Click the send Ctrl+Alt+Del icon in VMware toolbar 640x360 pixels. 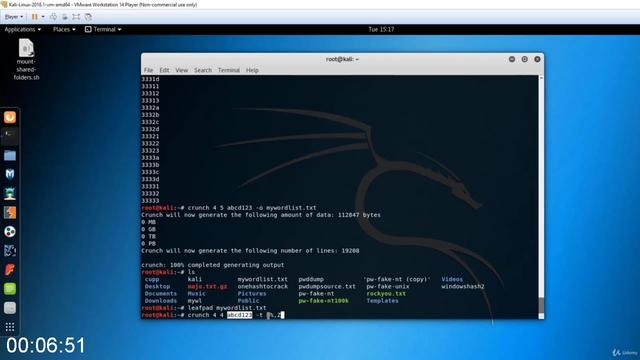53,17
